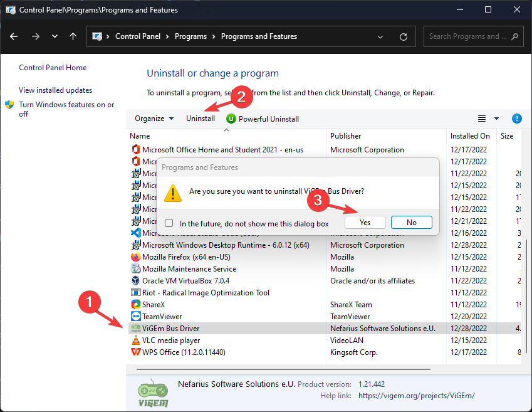Viewport: 532px width, 412px height.
Task: Refresh the Programs and Features list
Action: pyautogui.click(x=404, y=36)
